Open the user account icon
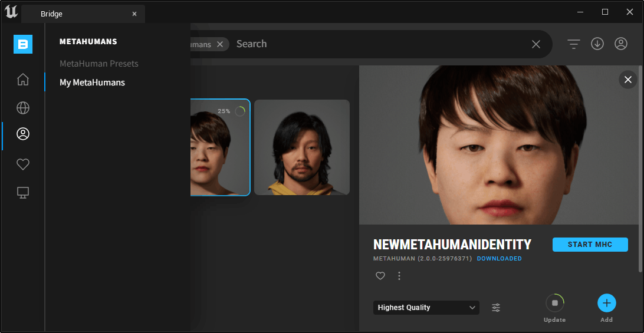Viewport: 644px width, 333px height. (x=621, y=44)
